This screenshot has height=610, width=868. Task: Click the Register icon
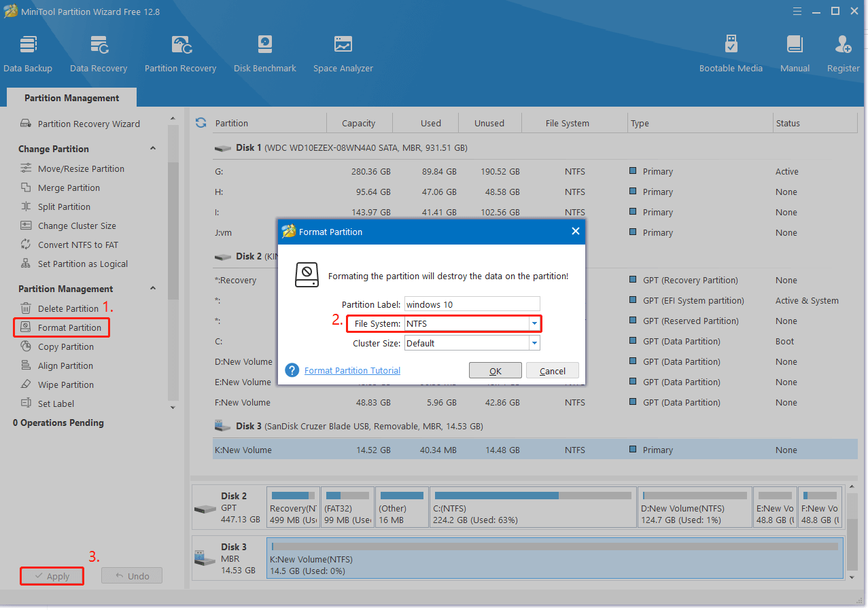tap(843, 53)
